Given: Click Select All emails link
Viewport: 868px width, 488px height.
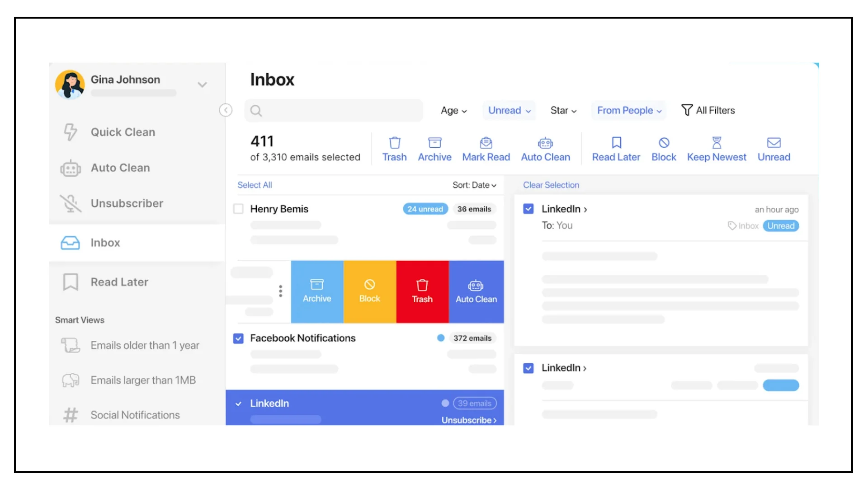Looking at the screenshot, I should [254, 185].
